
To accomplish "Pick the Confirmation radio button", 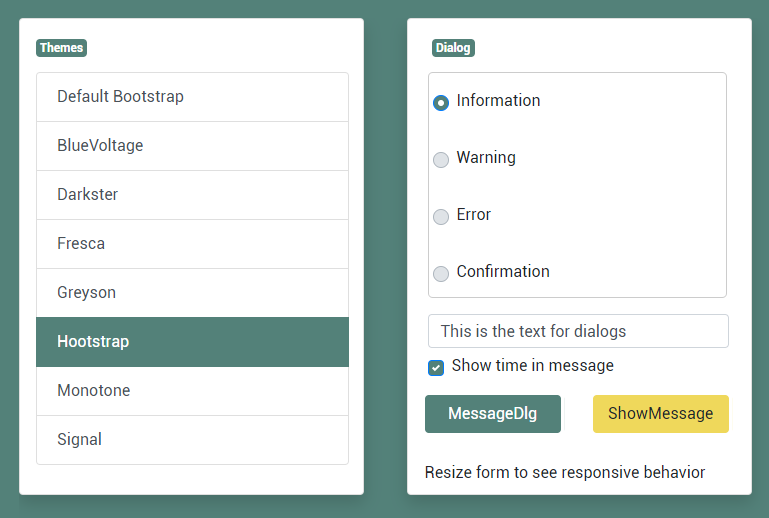I will [441, 273].
